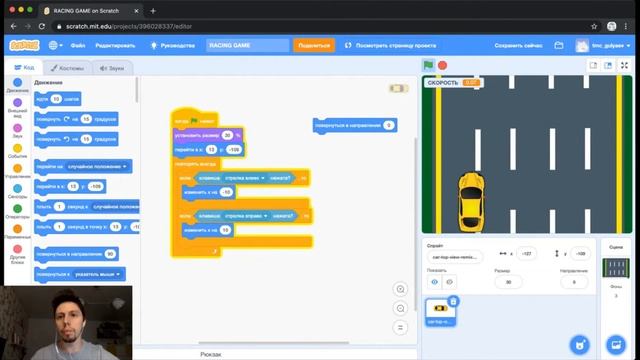Open Руководства tutorials
Viewport: 640px width, 360px height.
(173, 45)
